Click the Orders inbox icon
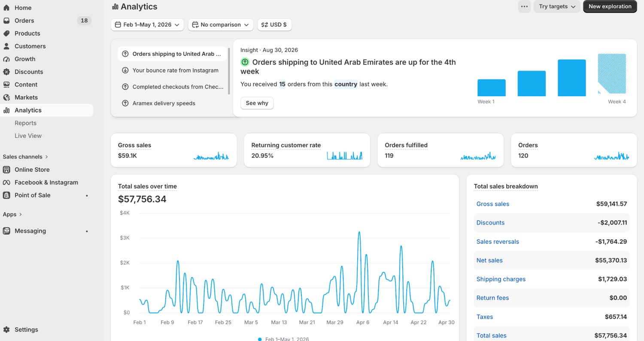 (x=6, y=21)
